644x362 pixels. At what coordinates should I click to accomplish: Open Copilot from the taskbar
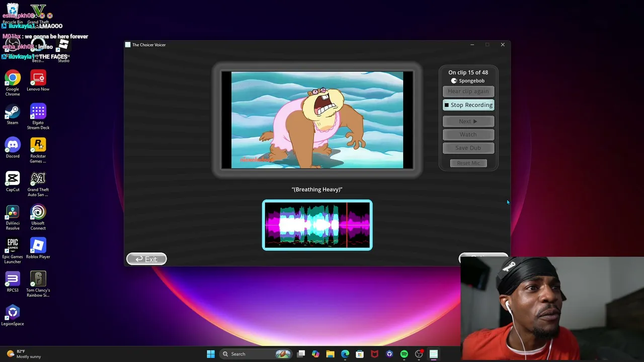315,354
